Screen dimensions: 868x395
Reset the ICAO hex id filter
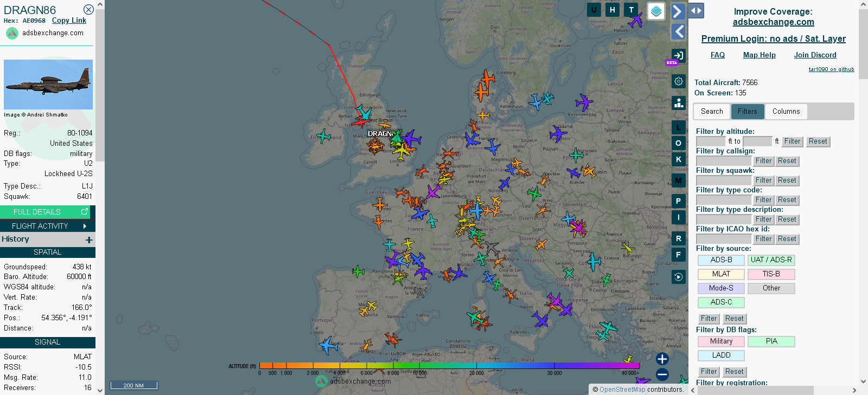tap(787, 239)
